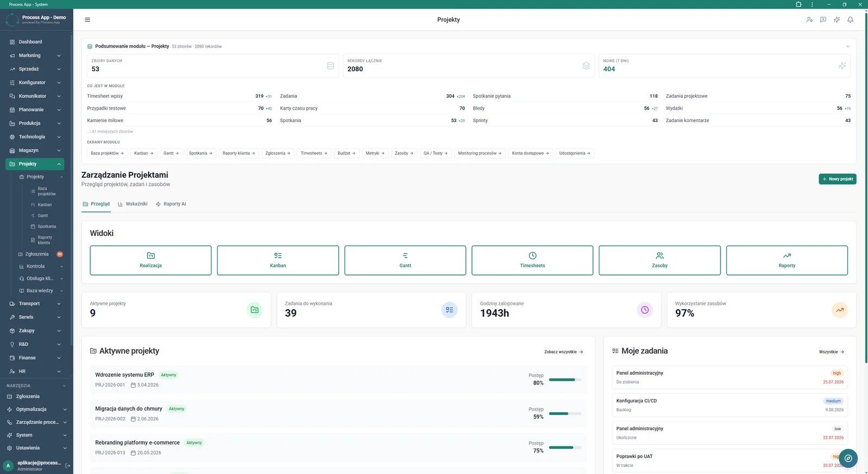This screenshot has width=868, height=474.
Task: Open the Kanban view card
Action: point(278,260)
